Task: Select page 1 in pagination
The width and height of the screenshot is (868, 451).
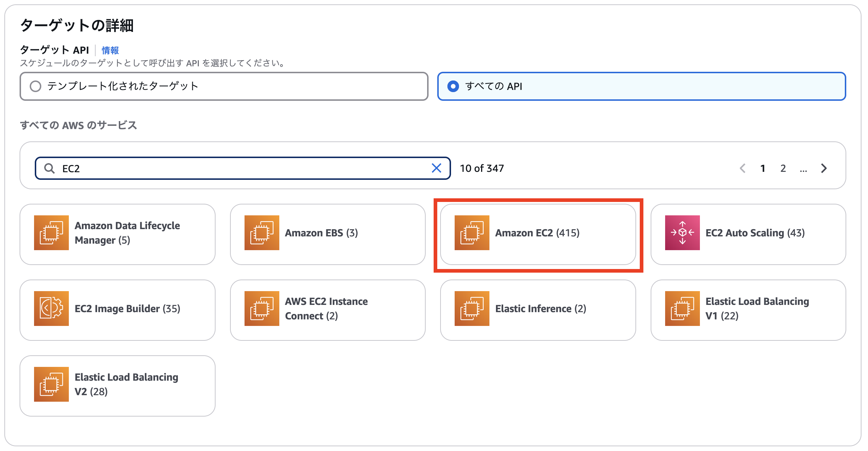Action: pyautogui.click(x=763, y=168)
